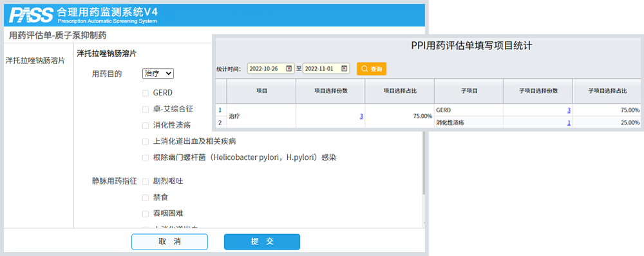Image resolution: width=644 pixels, height=256 pixels.
Task: Check the 卓-艾综合征 checkbox
Action: tap(146, 110)
